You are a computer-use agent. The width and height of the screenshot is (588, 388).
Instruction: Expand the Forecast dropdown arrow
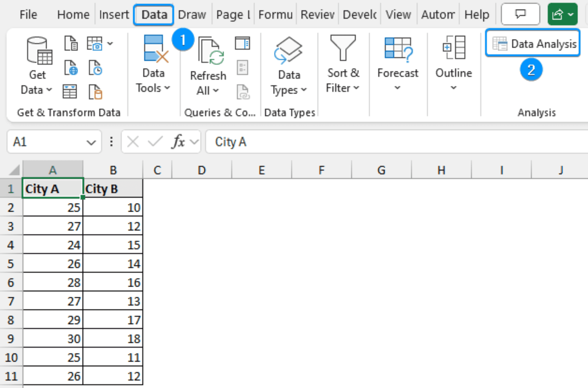coord(398,88)
